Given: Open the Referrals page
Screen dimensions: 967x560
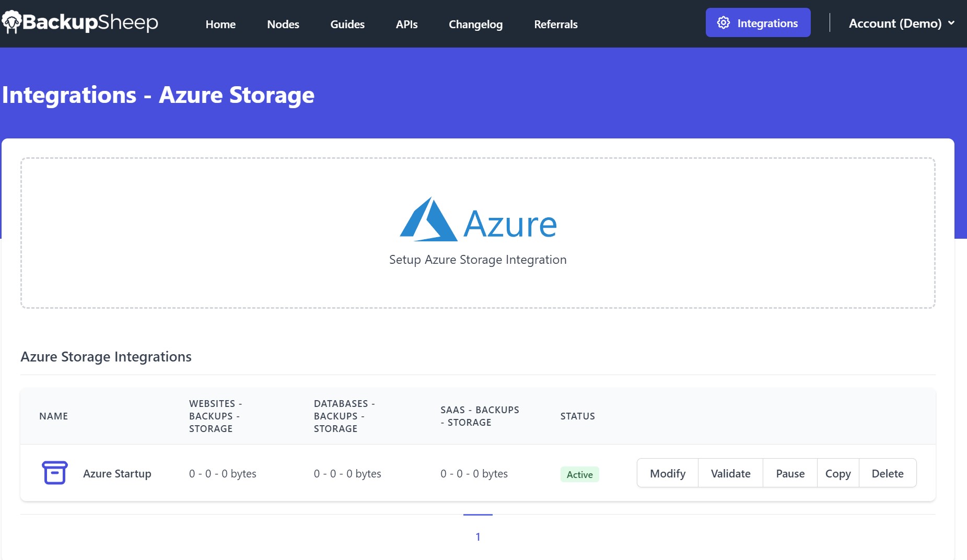Looking at the screenshot, I should pos(556,24).
